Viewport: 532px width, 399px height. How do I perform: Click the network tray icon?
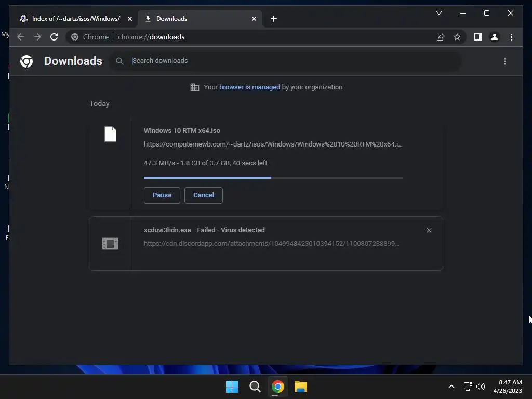click(468, 387)
